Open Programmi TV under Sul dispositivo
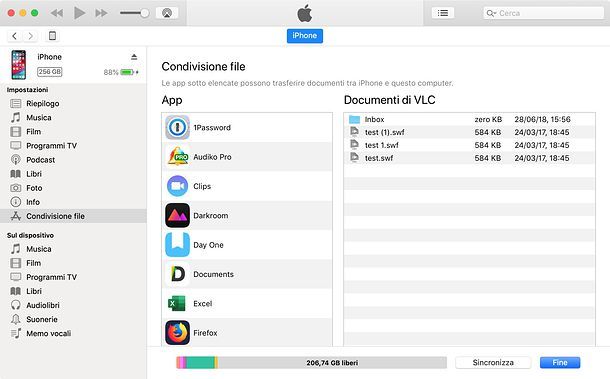The image size is (610, 379). [73, 277]
